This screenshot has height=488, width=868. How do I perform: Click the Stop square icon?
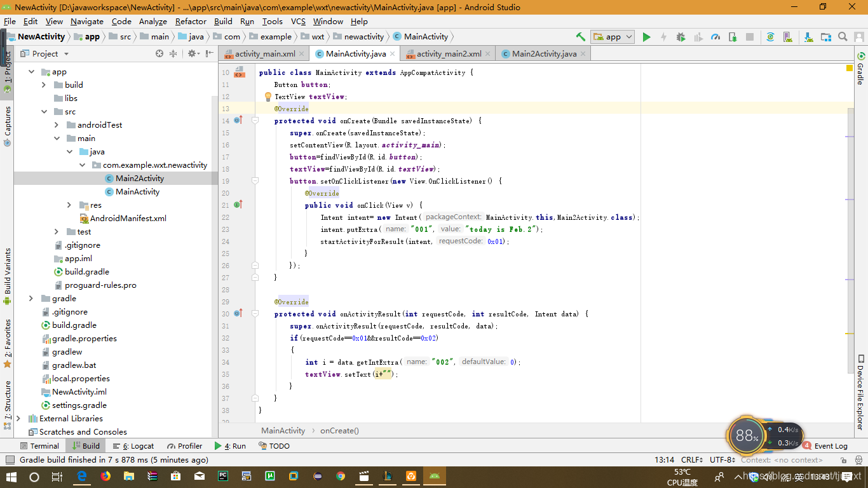pos(750,37)
